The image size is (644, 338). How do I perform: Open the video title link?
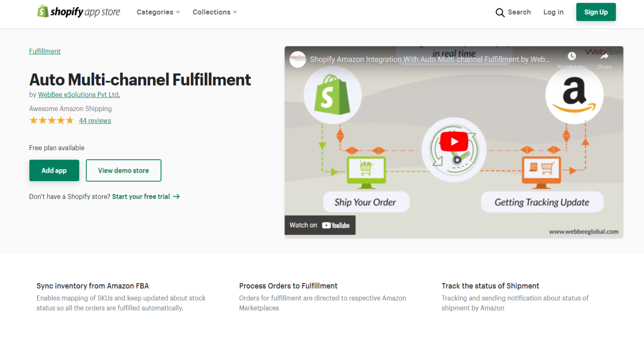[x=430, y=60]
